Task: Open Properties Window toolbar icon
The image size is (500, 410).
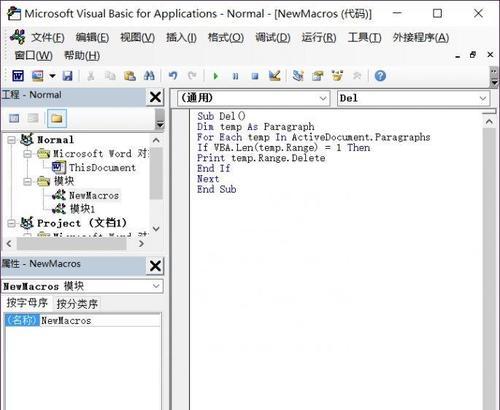Action: click(x=318, y=76)
